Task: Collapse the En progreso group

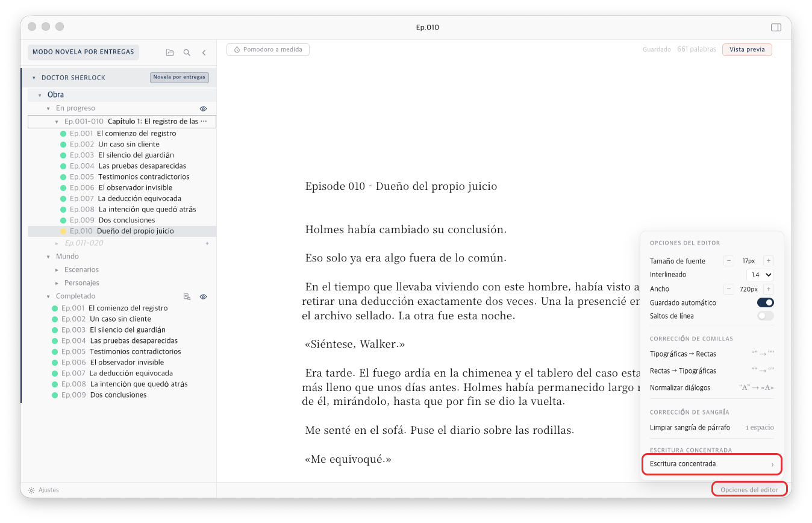Action: (x=48, y=108)
